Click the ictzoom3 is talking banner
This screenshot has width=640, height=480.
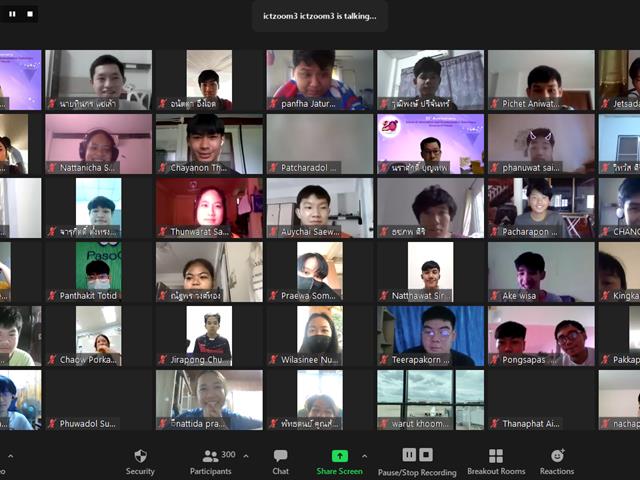pyautogui.click(x=320, y=16)
